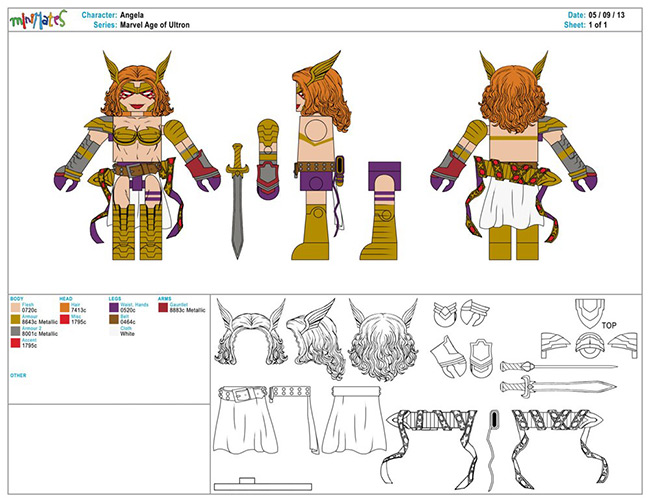Click the date value '05 / 09 / 13'
The image size is (650, 502).
click(x=606, y=15)
